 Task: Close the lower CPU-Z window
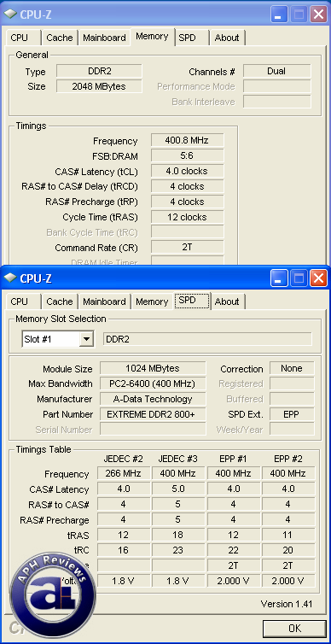point(318,279)
